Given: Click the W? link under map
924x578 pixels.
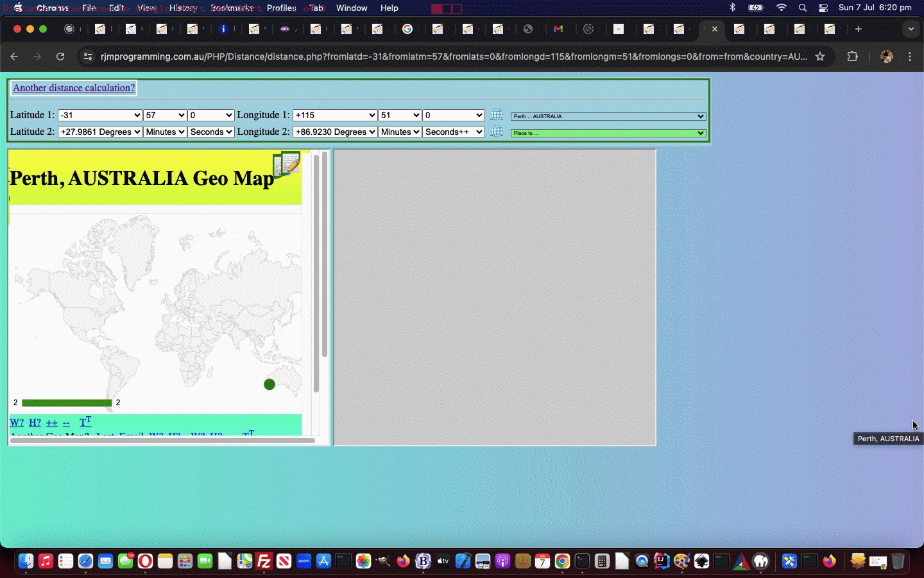Looking at the screenshot, I should pyautogui.click(x=17, y=423).
